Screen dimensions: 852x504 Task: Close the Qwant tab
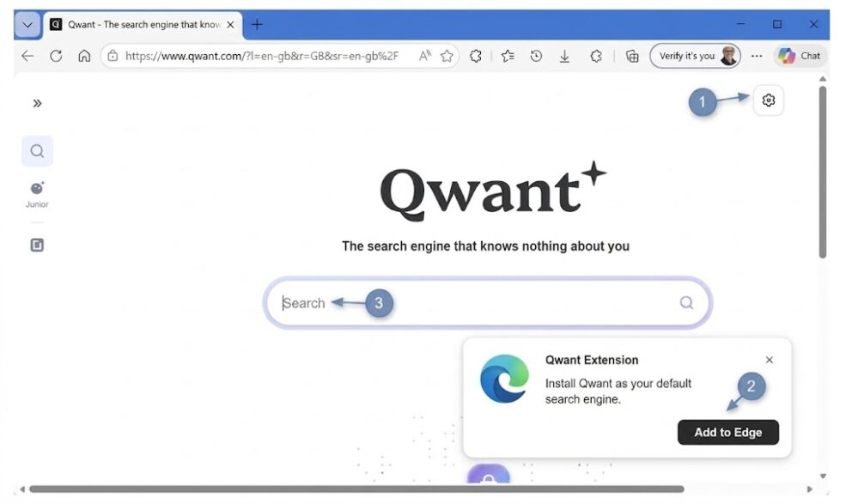click(x=230, y=24)
